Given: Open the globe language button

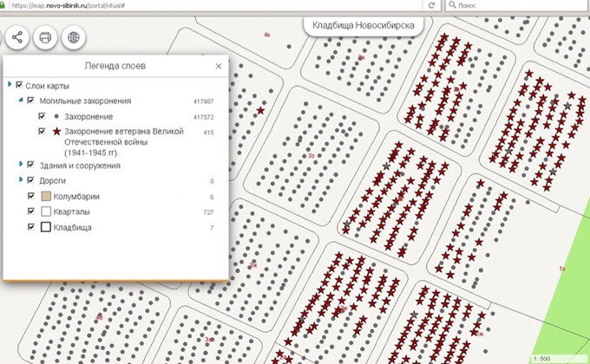Looking at the screenshot, I should click(x=74, y=38).
